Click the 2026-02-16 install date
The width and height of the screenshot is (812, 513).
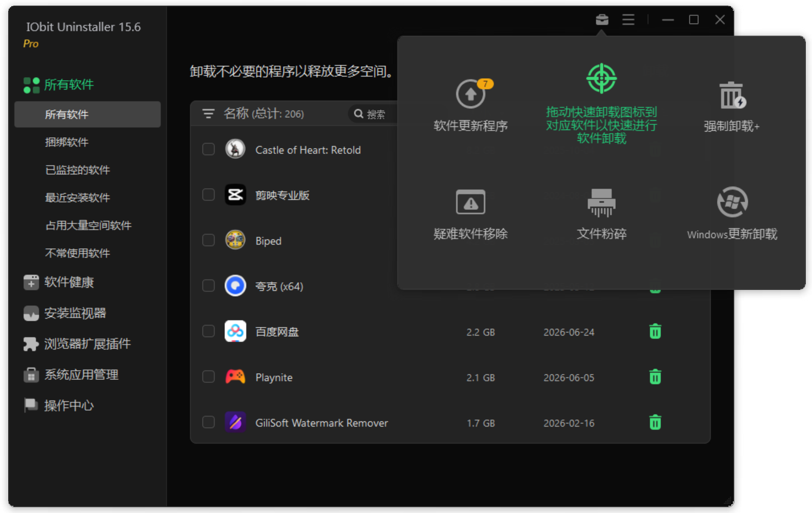pyautogui.click(x=569, y=423)
